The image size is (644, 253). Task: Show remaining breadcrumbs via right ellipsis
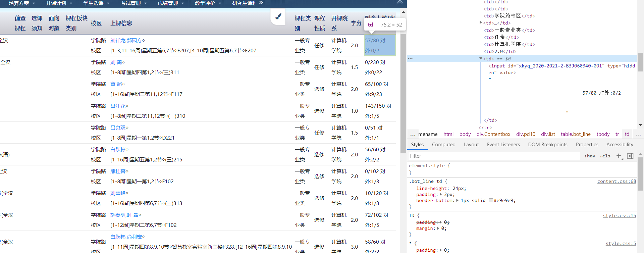click(x=638, y=135)
